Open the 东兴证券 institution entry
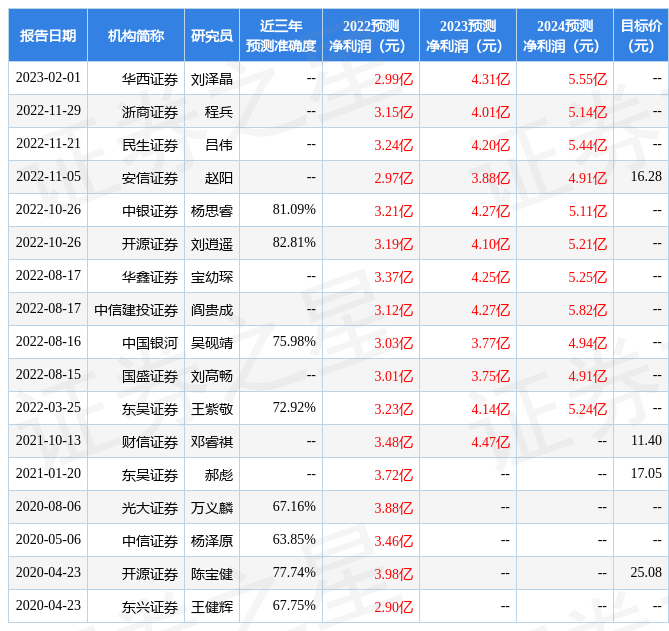The image size is (669, 631). tap(150, 607)
